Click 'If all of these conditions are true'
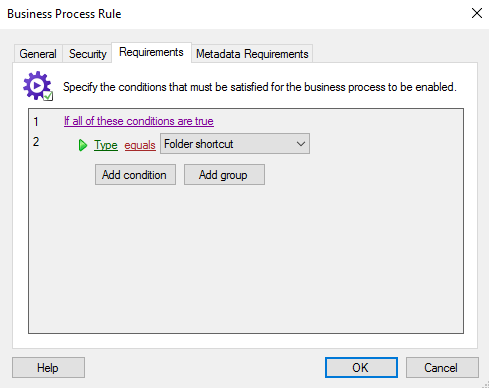Viewport: 489px width, 388px height. (139, 121)
